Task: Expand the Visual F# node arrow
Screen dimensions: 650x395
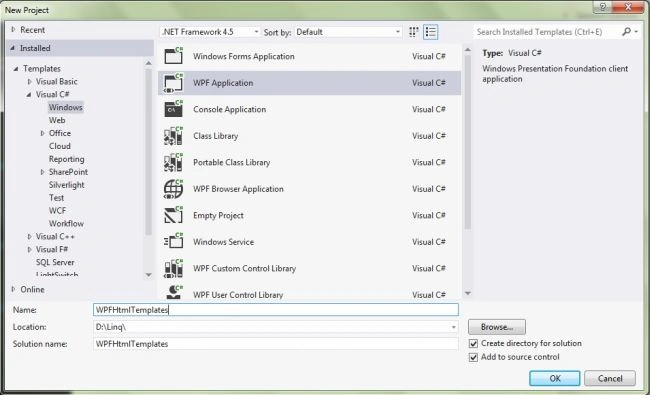Action: (29, 250)
